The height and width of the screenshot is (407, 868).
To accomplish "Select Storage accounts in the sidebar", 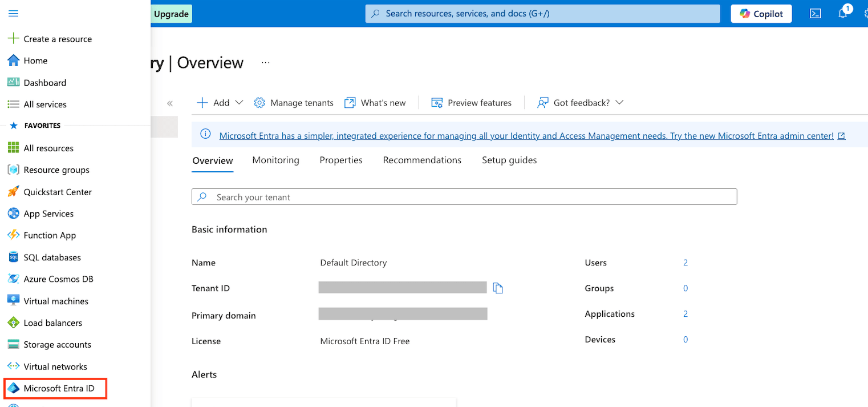I will tap(57, 344).
